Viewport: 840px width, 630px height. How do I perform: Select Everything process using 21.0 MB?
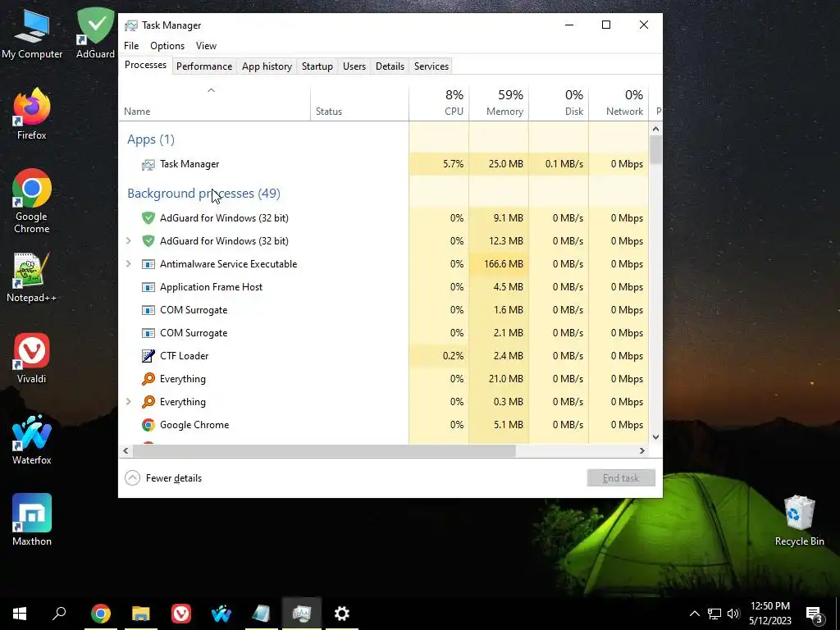pos(384,379)
